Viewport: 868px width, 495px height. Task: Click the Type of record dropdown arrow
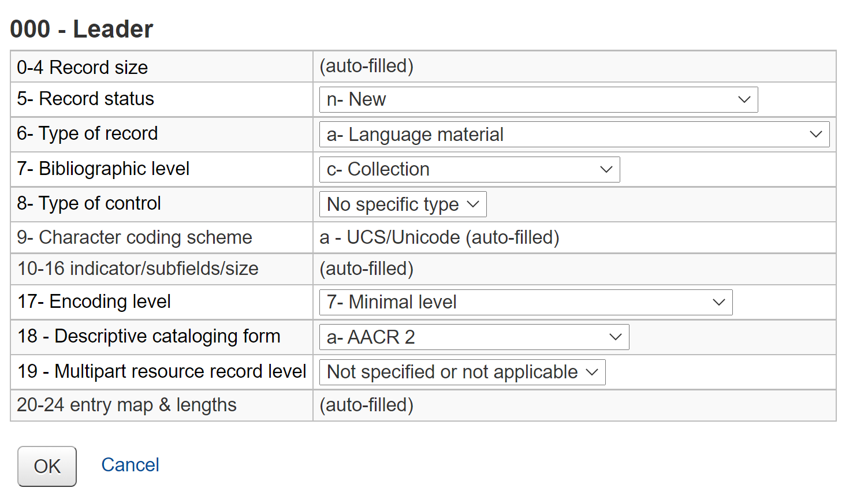point(815,134)
